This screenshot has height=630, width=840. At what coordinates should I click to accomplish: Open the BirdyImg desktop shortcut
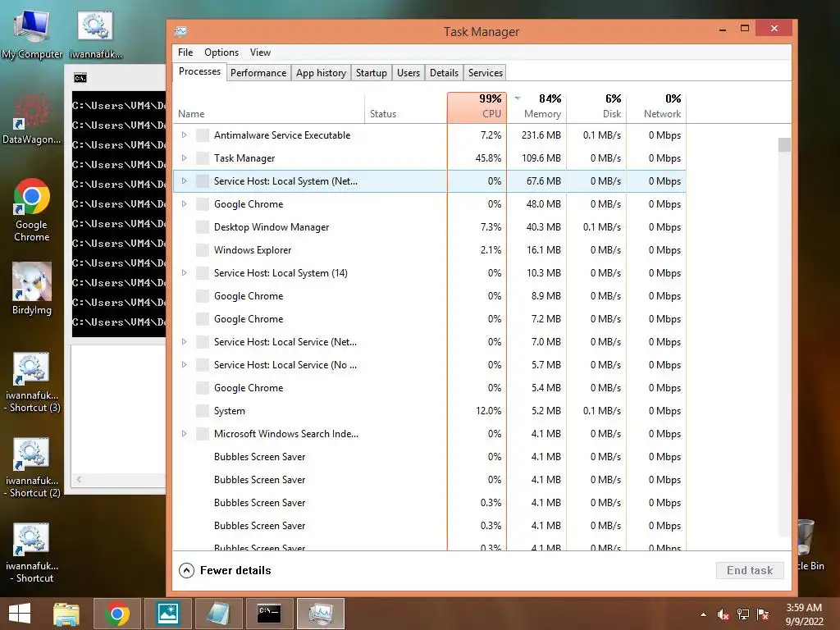point(32,288)
